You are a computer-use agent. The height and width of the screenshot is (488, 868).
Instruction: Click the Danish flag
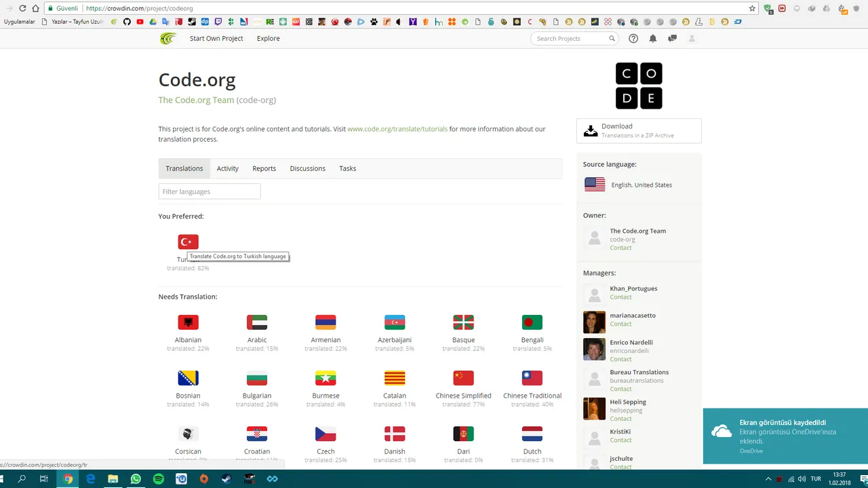[x=395, y=434]
